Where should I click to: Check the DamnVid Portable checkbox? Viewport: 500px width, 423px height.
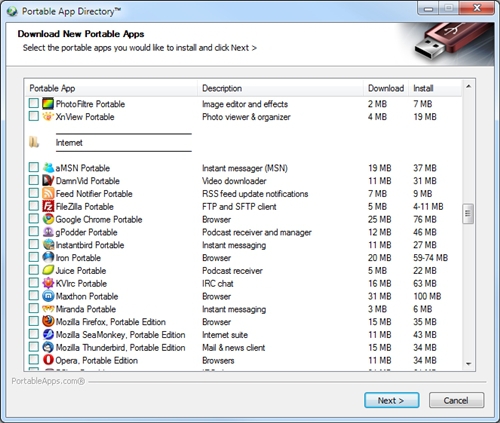(x=34, y=180)
